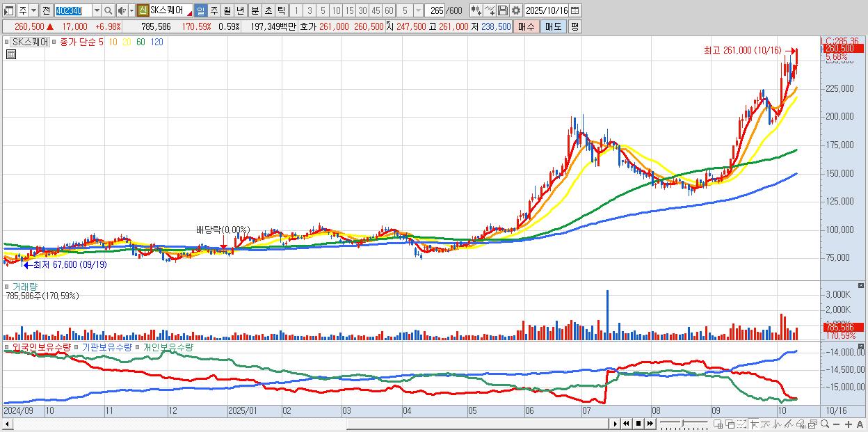This screenshot has width=868, height=432.
Task: Click the horizontal chart scrollbar track
Action: pos(310,424)
